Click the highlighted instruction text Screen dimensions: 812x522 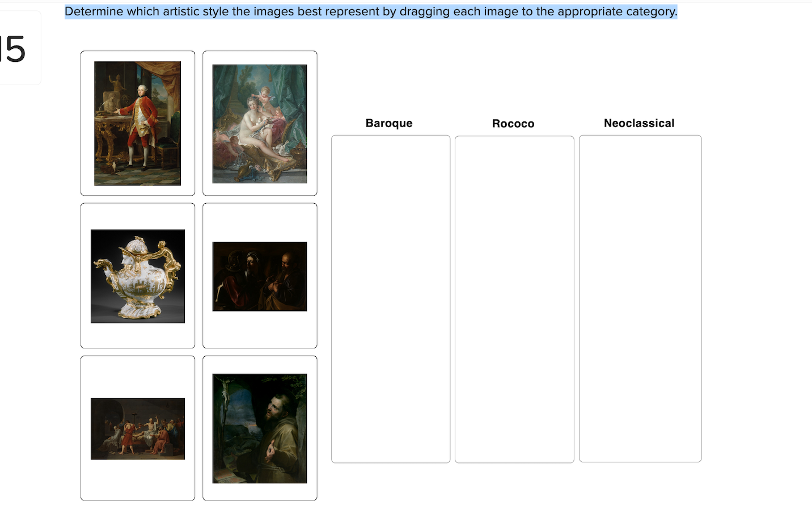click(x=370, y=11)
